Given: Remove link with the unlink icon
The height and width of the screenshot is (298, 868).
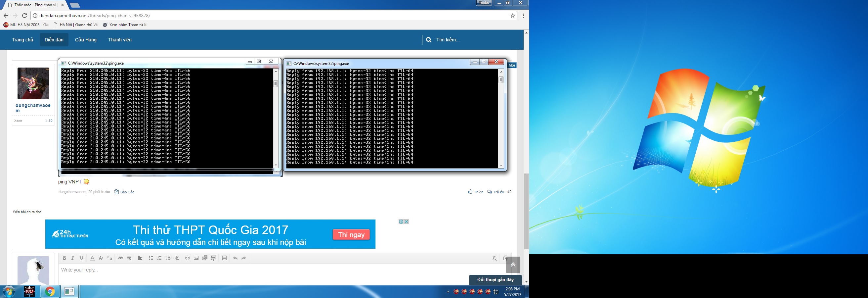Looking at the screenshot, I should point(129,258).
